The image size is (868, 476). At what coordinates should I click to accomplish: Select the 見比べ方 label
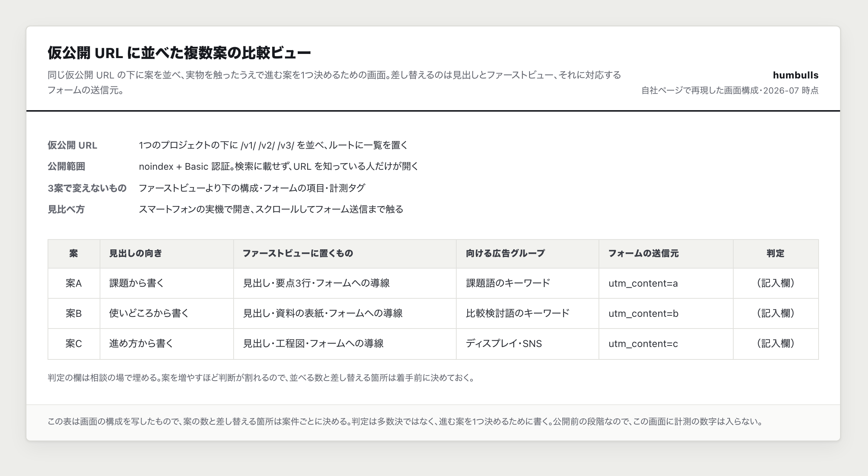tap(66, 209)
